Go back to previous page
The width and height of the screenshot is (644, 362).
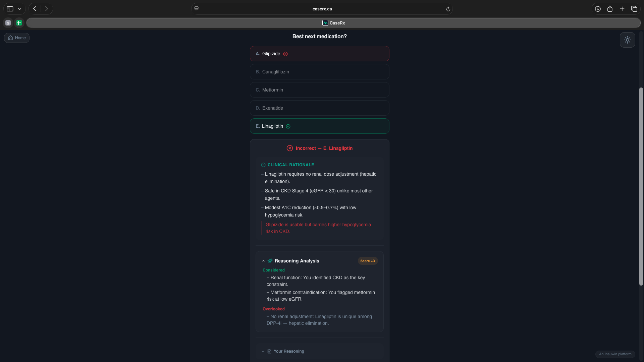coord(35,9)
